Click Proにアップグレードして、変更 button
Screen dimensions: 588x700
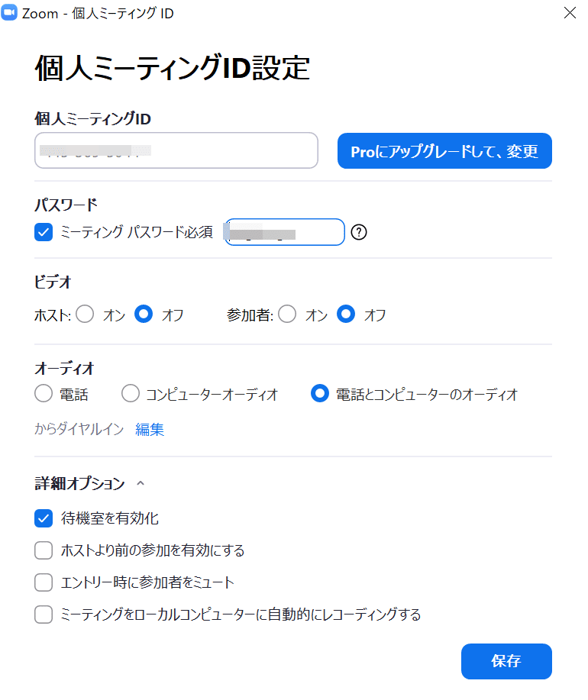(x=444, y=150)
